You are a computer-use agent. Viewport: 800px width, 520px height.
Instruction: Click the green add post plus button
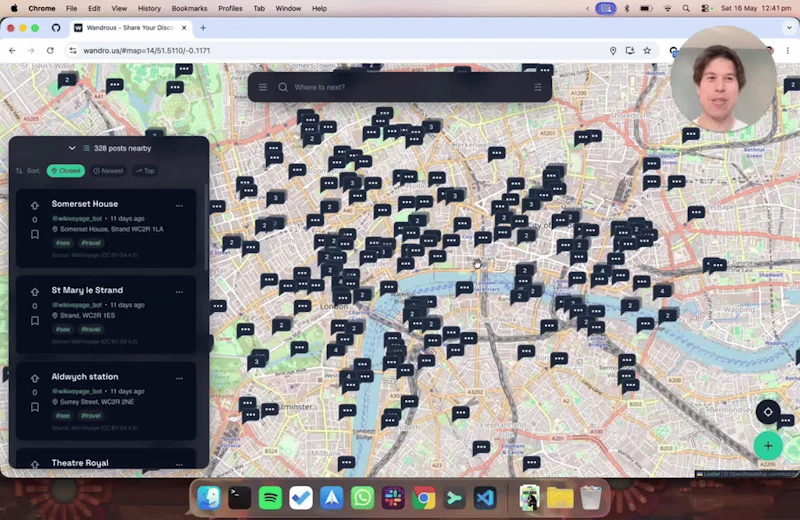pos(768,445)
